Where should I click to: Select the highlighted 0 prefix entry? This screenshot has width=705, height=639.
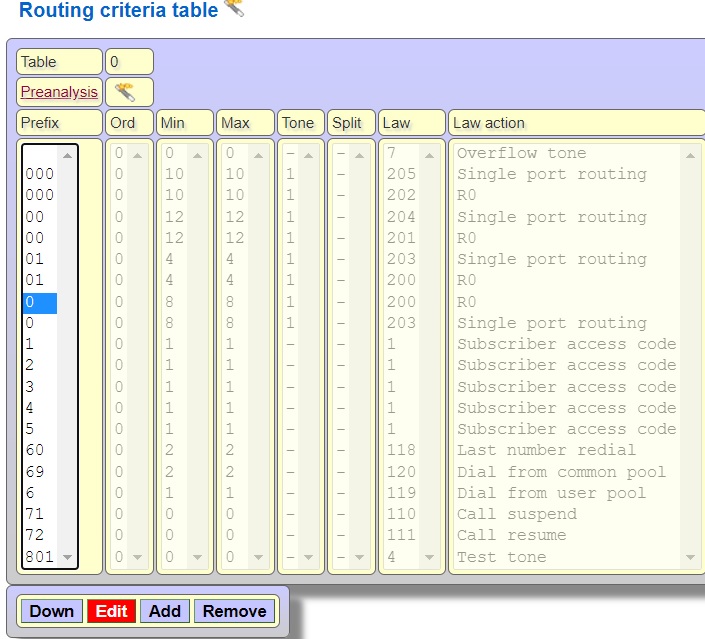(39, 302)
